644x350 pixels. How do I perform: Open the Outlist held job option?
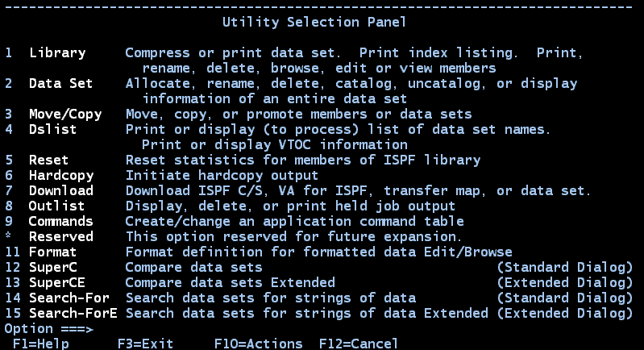56,206
